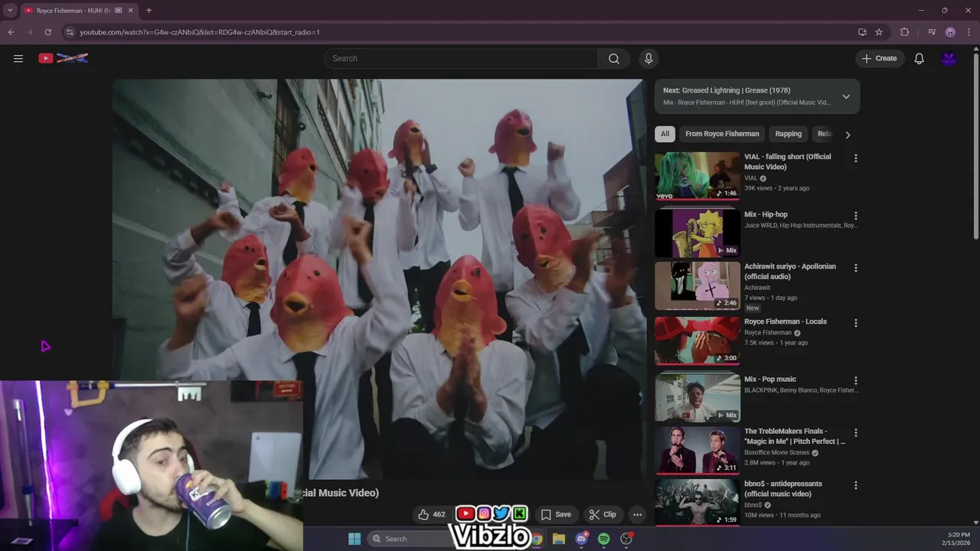Screen dimensions: 980x551
Task: Open the YouTube notifications bell
Action: point(919,58)
